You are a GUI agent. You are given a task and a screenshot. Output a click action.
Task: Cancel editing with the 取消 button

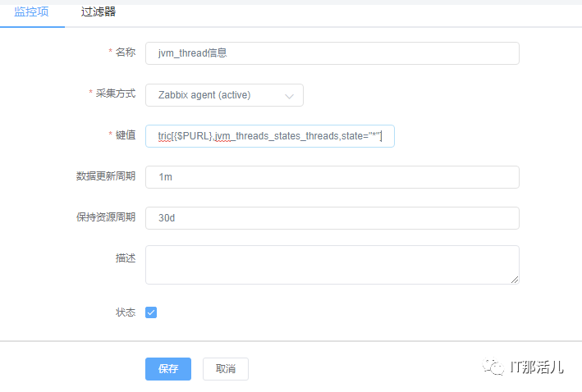pos(226,369)
